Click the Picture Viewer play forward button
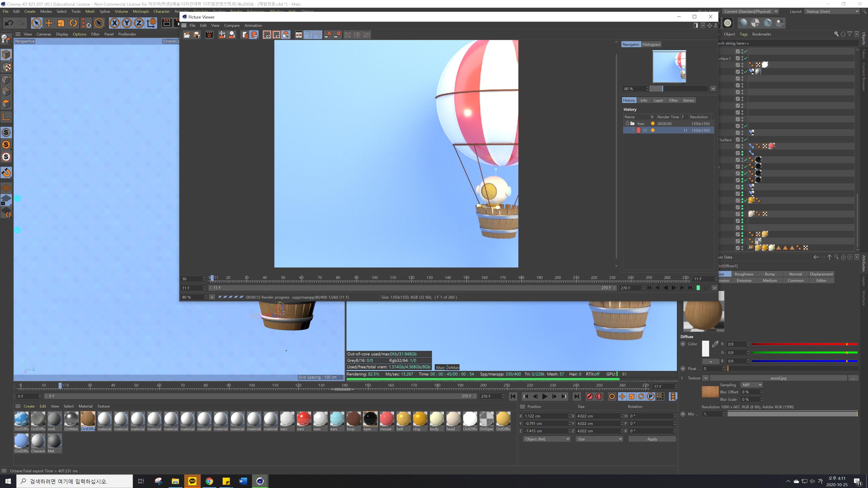The width and height of the screenshot is (868, 488). [x=674, y=288]
